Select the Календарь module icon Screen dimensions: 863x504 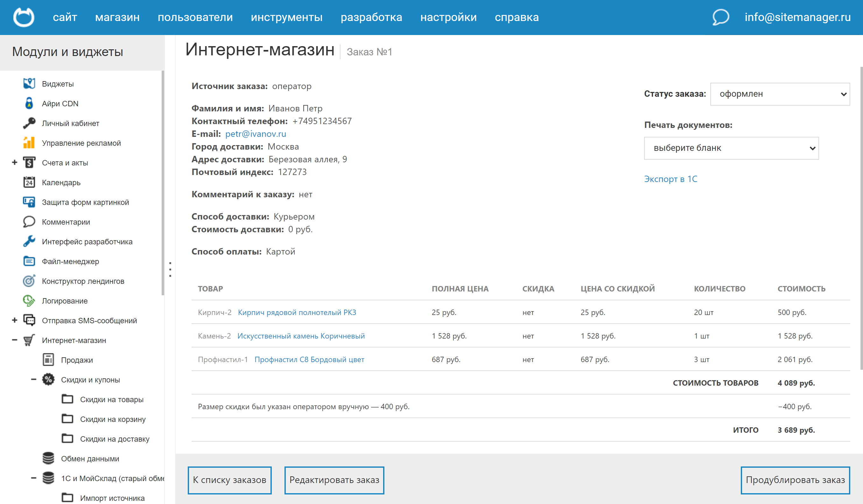(x=30, y=182)
